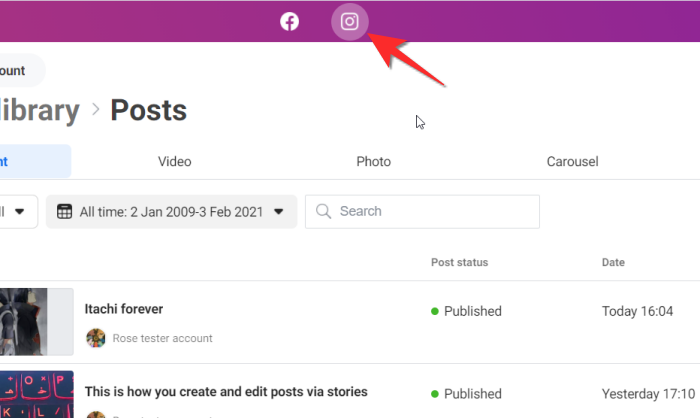Open the Itachi forever post thumbnail
Viewport: 700px width, 418px height.
(x=37, y=322)
